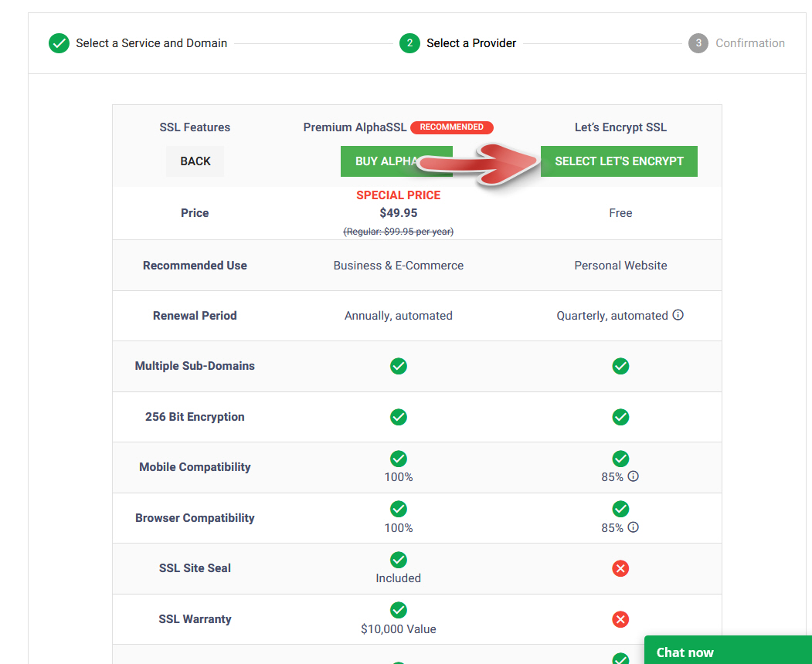Click AlphaSSL checkmark for 256 Bit Encryption
This screenshot has width=812, height=664.
coord(398,417)
